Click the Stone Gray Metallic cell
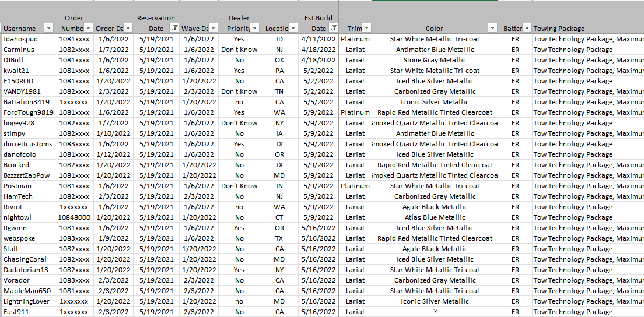Screen dimensions: 644x317 point(435,60)
